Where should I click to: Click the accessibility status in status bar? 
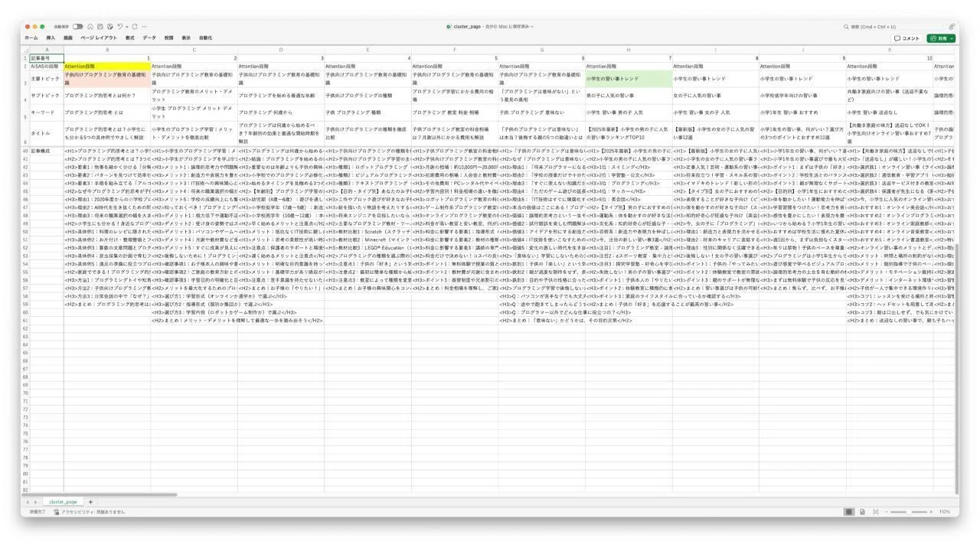point(90,512)
